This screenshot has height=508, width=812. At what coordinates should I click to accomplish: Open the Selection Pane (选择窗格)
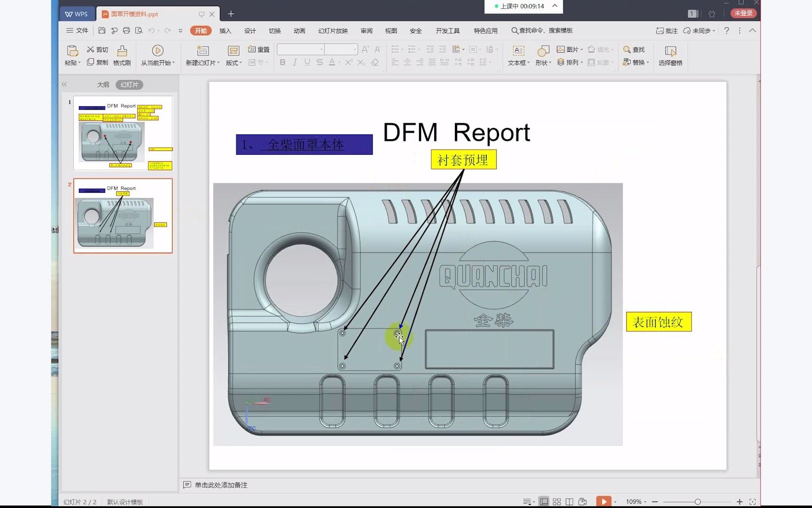point(670,56)
